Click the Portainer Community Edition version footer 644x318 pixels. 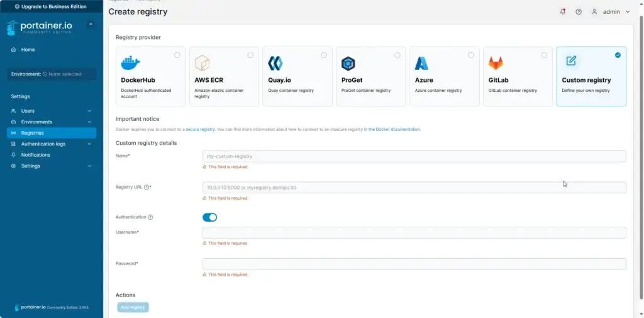point(52,307)
